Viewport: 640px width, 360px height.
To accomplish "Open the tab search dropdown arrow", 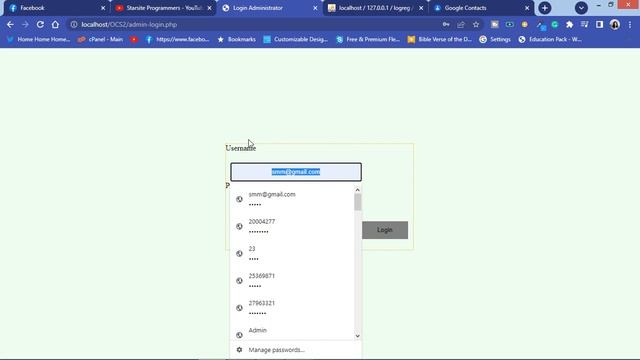I will click(x=581, y=8).
